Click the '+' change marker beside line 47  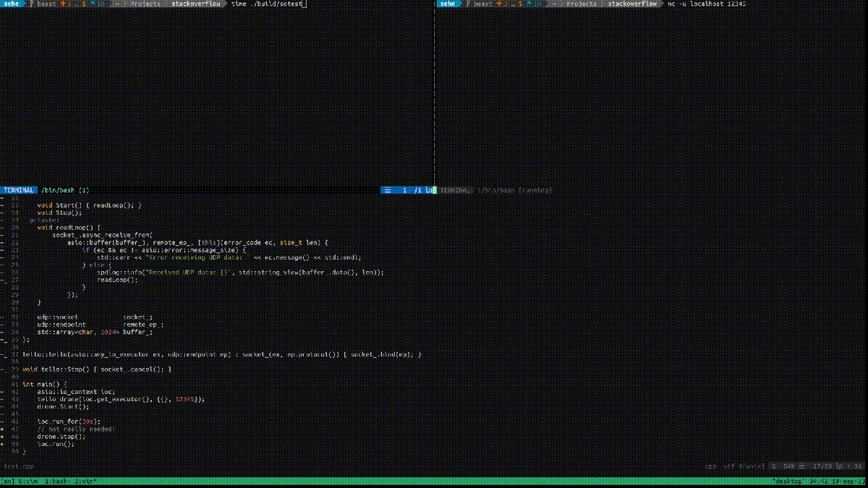2,429
